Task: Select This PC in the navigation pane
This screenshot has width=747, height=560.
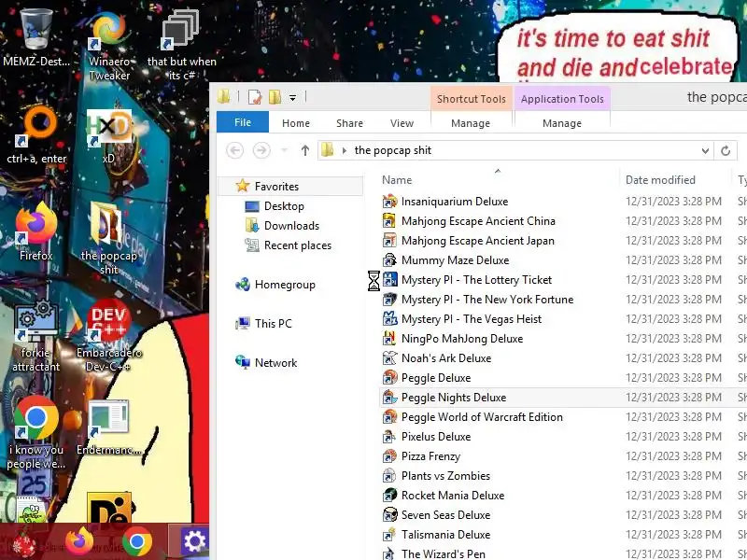Action: pos(273,323)
